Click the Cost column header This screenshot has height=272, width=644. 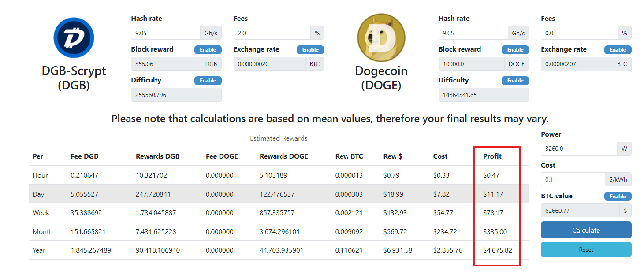(x=440, y=156)
